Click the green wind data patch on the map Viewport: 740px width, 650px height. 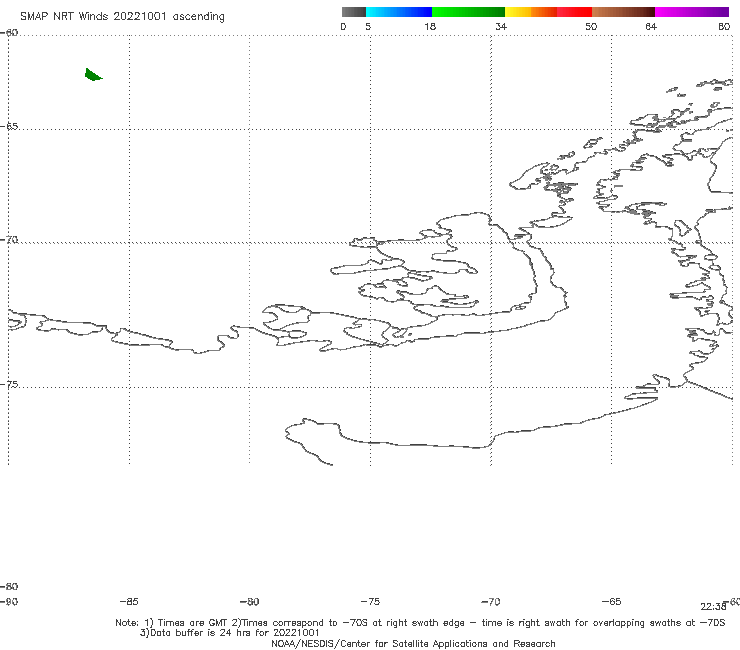(93, 75)
